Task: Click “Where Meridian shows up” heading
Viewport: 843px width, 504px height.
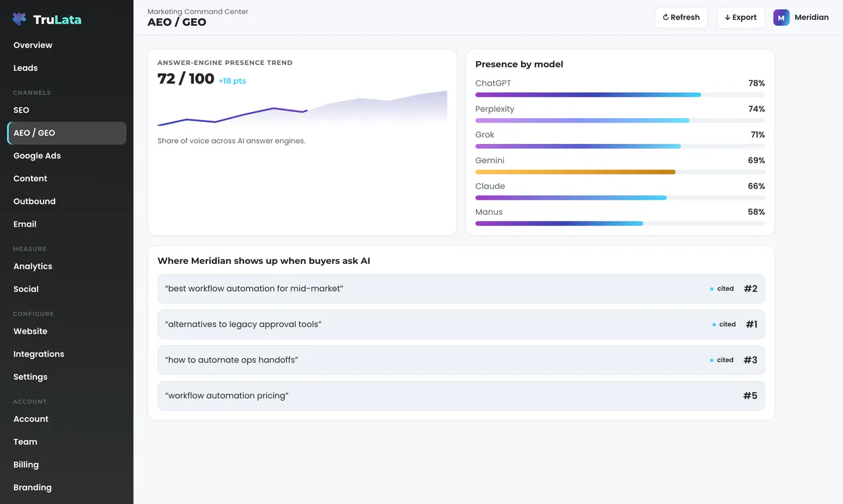Action: pos(264,261)
